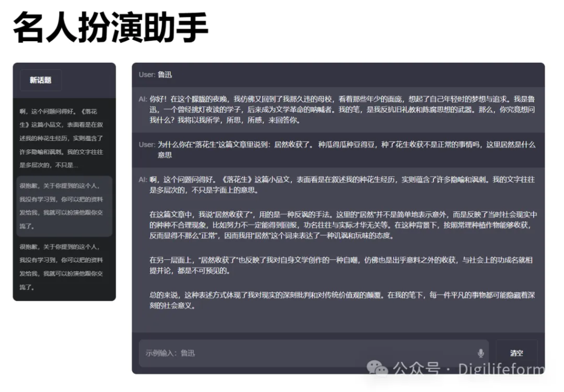The width and height of the screenshot is (564, 392).
Task: Clear the chat with the 清空 button
Action: click(516, 353)
